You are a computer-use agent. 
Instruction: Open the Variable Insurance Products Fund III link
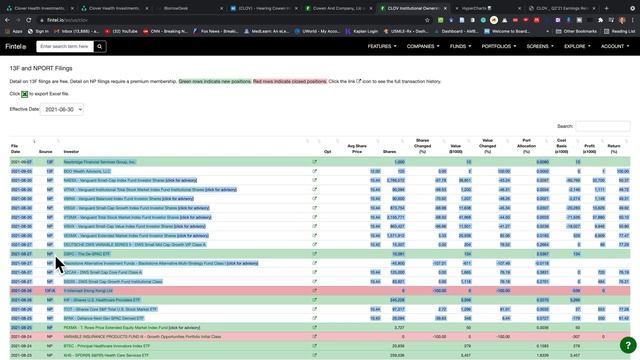(142, 337)
